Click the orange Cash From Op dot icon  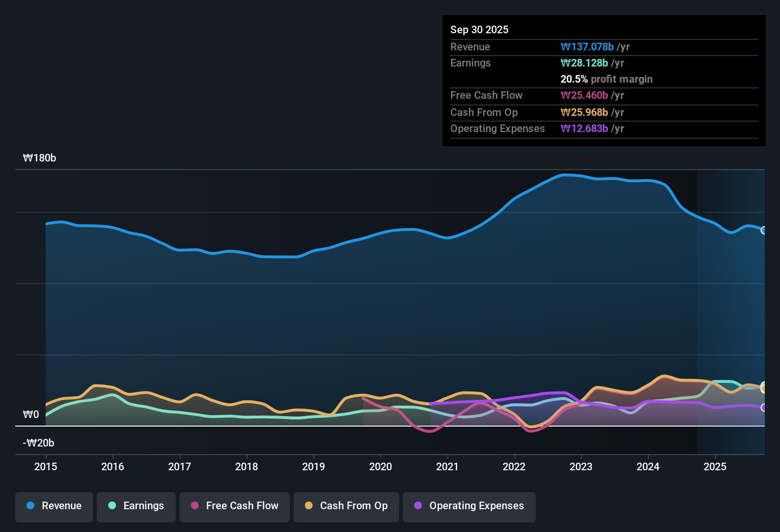[308, 506]
